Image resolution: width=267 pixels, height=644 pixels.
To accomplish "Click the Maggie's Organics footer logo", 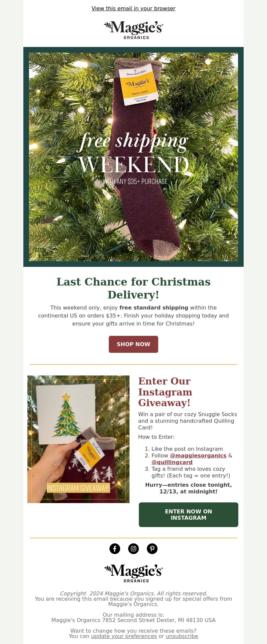I will click(133, 573).
